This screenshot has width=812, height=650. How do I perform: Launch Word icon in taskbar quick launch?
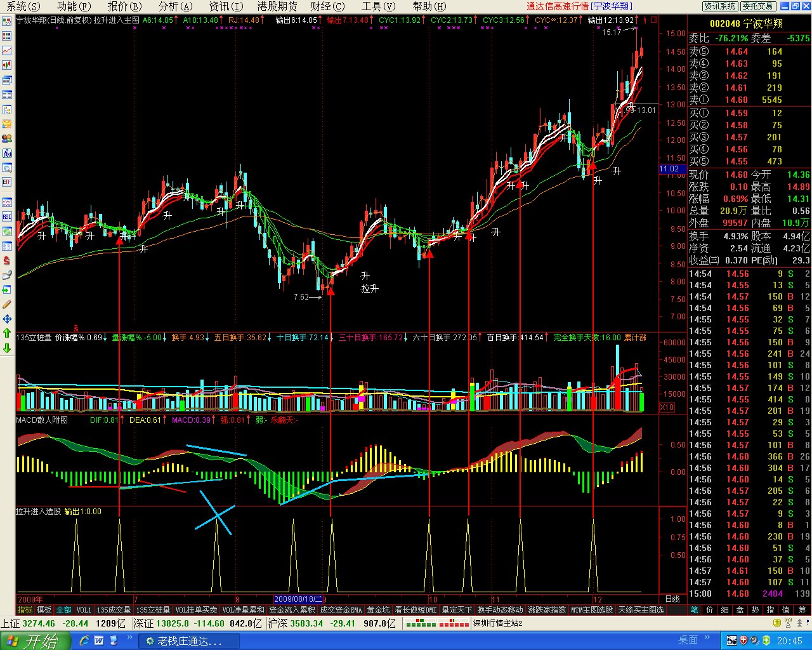99,640
